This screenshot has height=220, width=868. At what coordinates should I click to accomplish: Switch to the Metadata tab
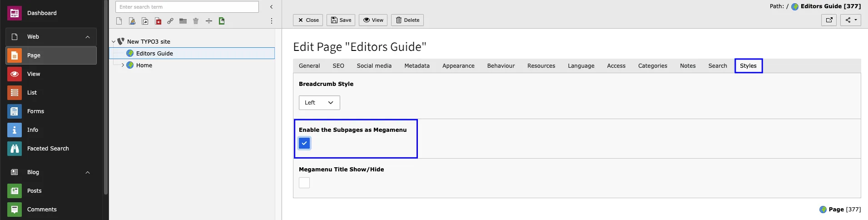click(417, 66)
